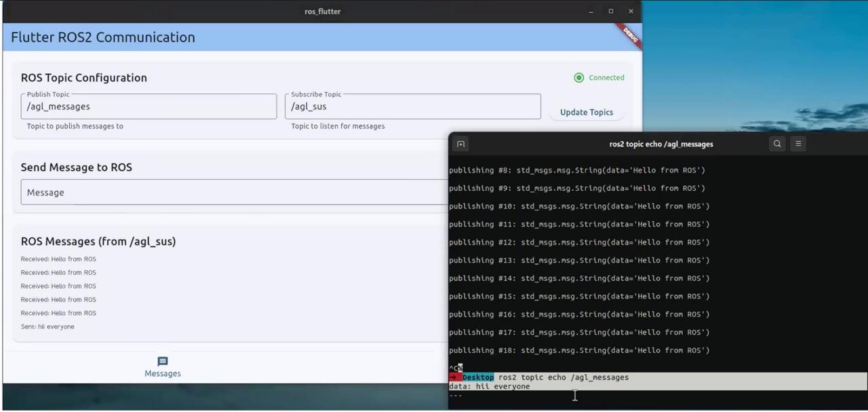The height and width of the screenshot is (412, 868).
Task: Select the 'Sent: hii everyone' message entry
Action: [47, 326]
